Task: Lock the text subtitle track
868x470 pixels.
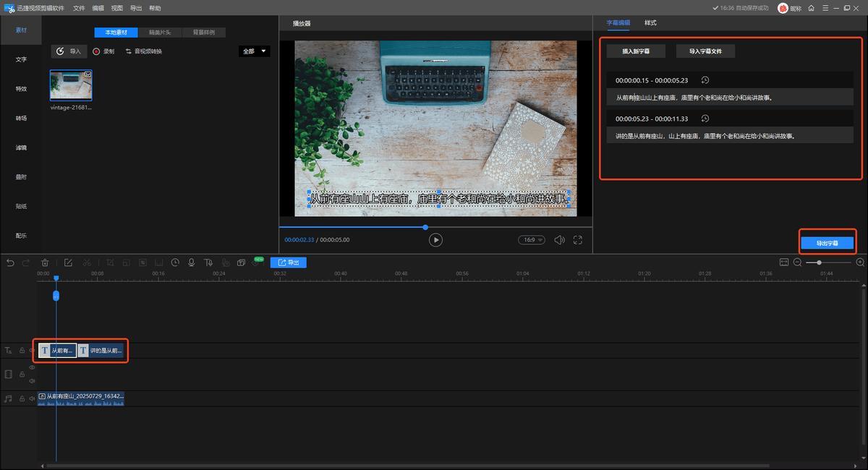Action: click(x=22, y=351)
